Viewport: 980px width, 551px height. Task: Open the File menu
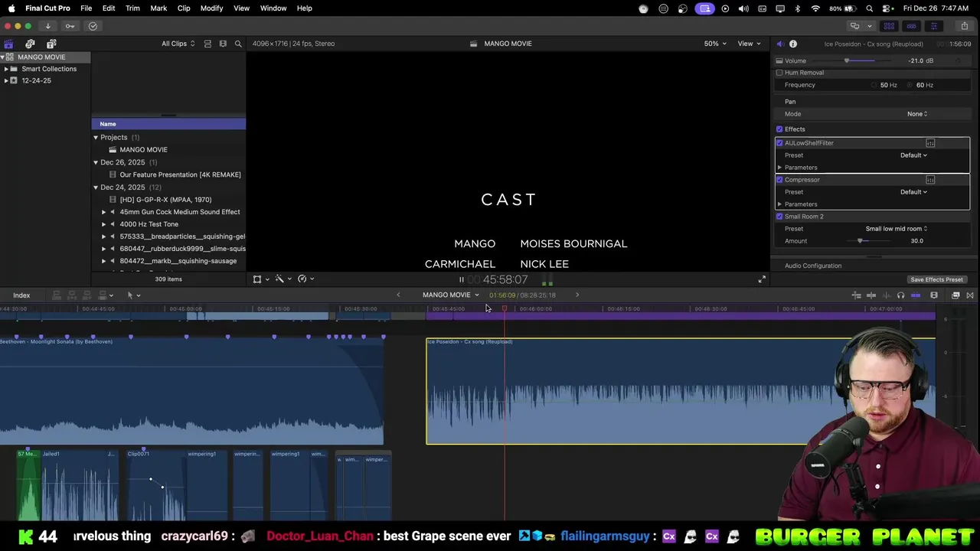tap(86, 8)
